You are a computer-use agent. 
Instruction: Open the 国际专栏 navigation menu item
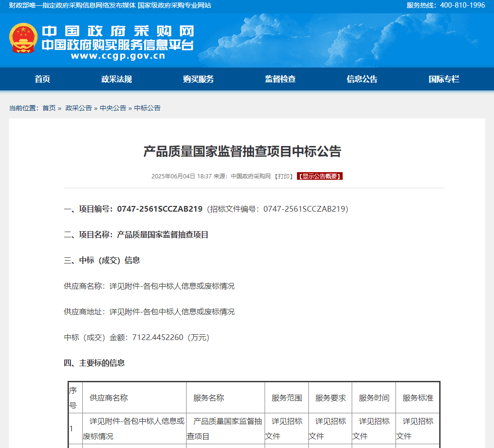point(444,79)
